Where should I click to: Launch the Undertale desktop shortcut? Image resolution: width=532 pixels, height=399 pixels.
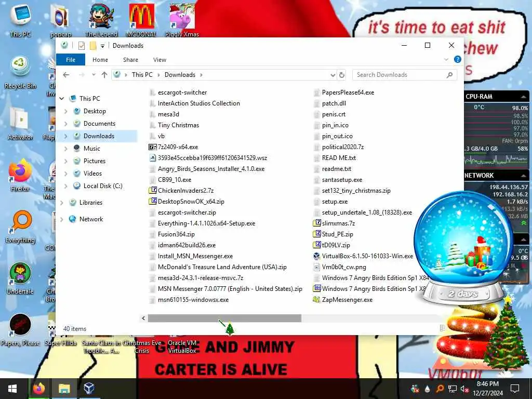tap(20, 278)
